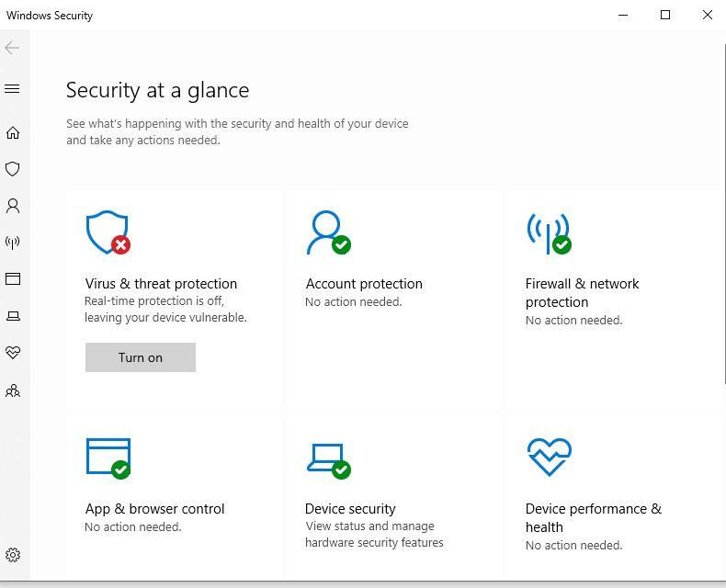The width and height of the screenshot is (726, 588).
Task: Open Virus & threat protection title
Action: point(161,283)
